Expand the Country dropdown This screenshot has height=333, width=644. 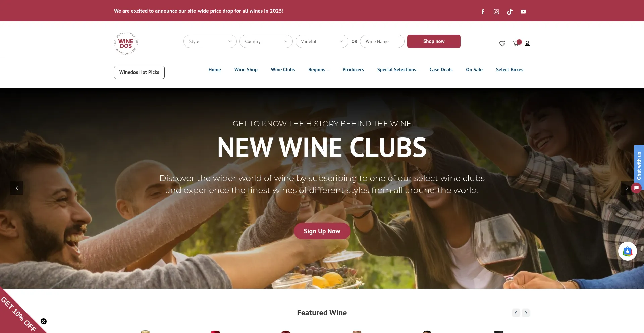(266, 41)
